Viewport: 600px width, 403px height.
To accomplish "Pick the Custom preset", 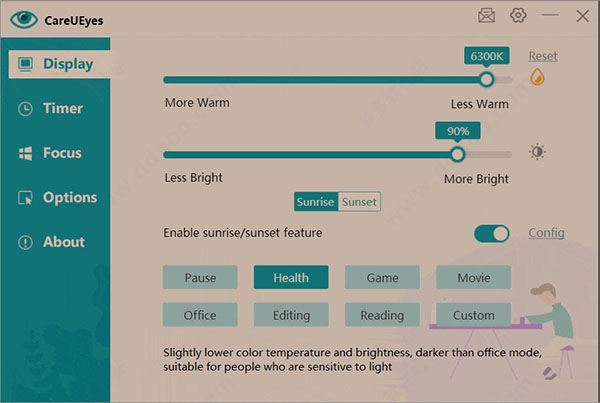I will point(473,315).
